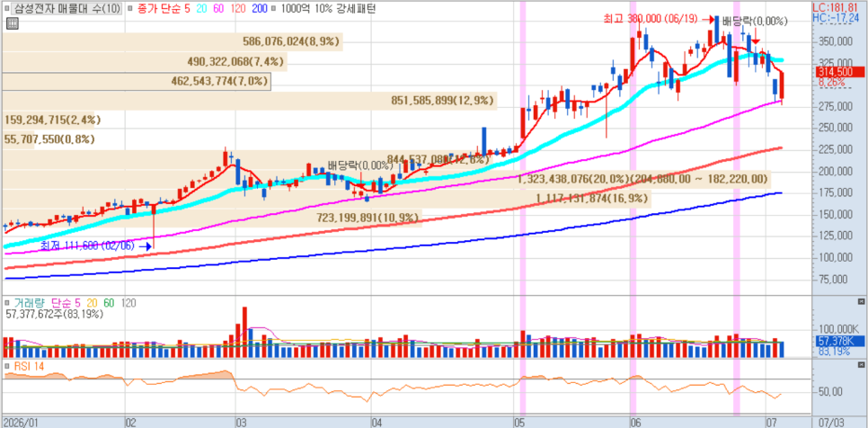Toggle the square marker before 삼성전자 매물대

tap(6, 9)
